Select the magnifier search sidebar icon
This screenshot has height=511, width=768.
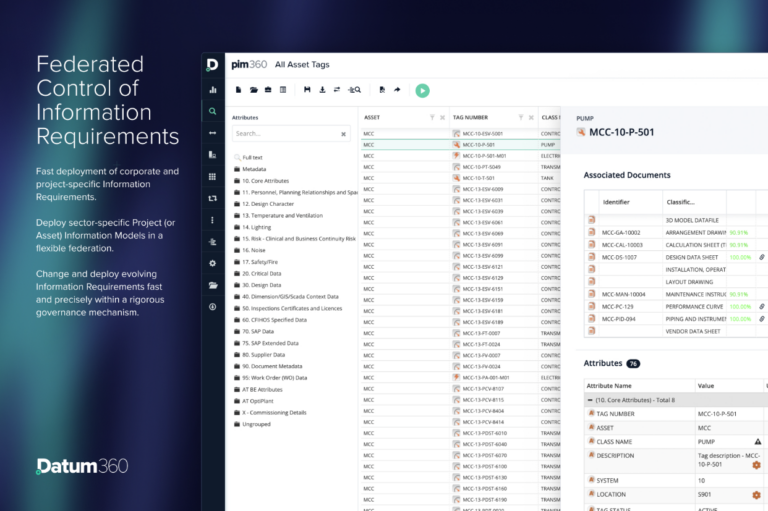(213, 111)
